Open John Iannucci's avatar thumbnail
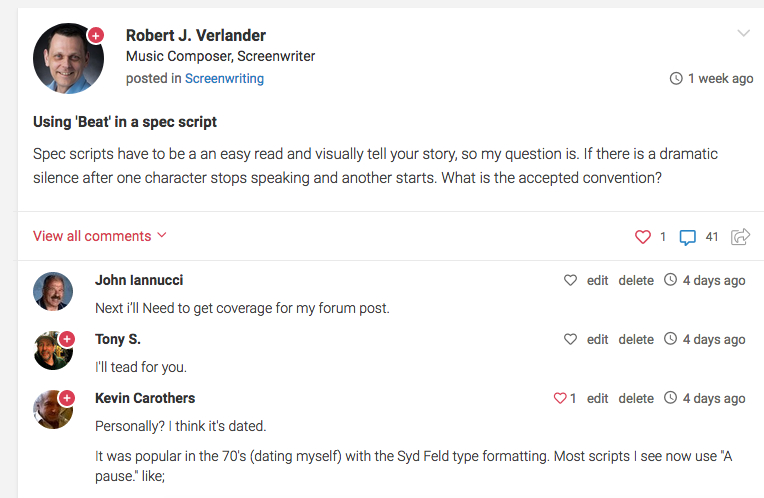 pyautogui.click(x=53, y=291)
